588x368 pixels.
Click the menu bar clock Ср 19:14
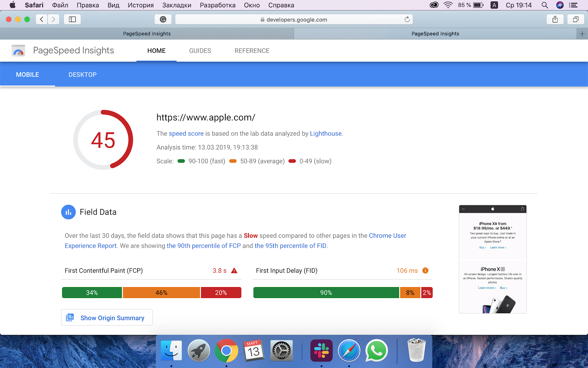tap(519, 5)
